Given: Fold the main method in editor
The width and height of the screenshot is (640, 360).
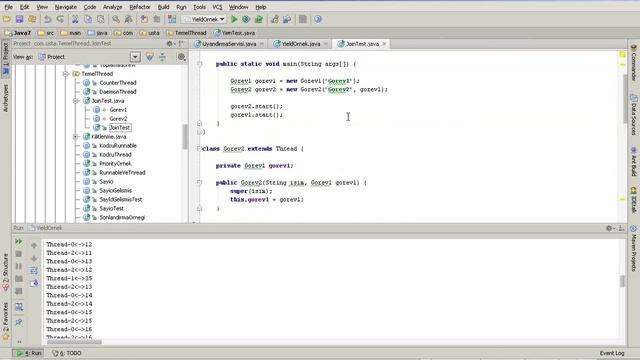Looking at the screenshot, I should [200, 64].
